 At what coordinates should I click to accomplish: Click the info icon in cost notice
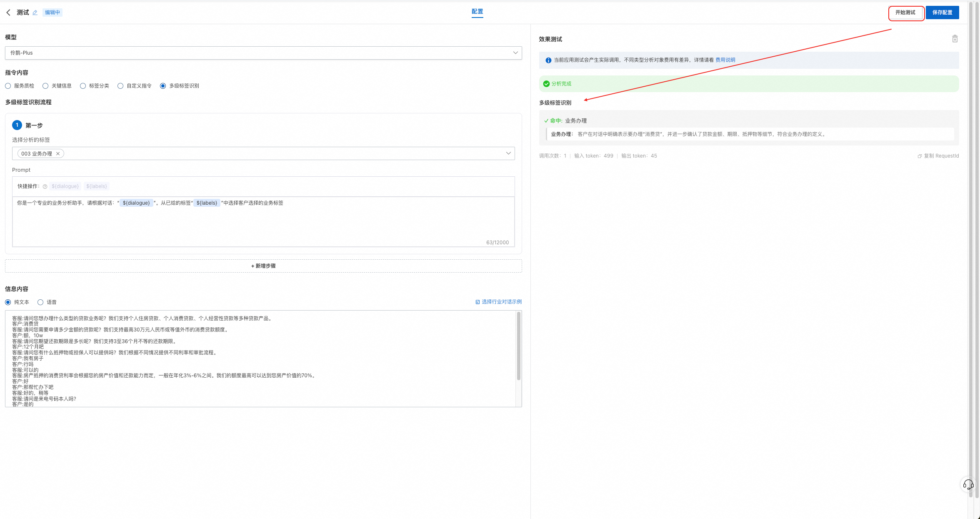(x=548, y=60)
